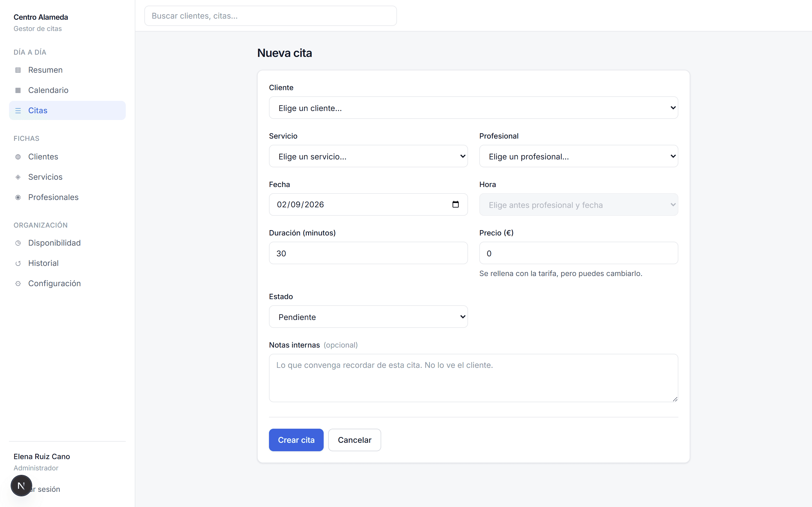The image size is (812, 507).
Task: Focus the Buscar clientes search field
Action: click(270, 16)
